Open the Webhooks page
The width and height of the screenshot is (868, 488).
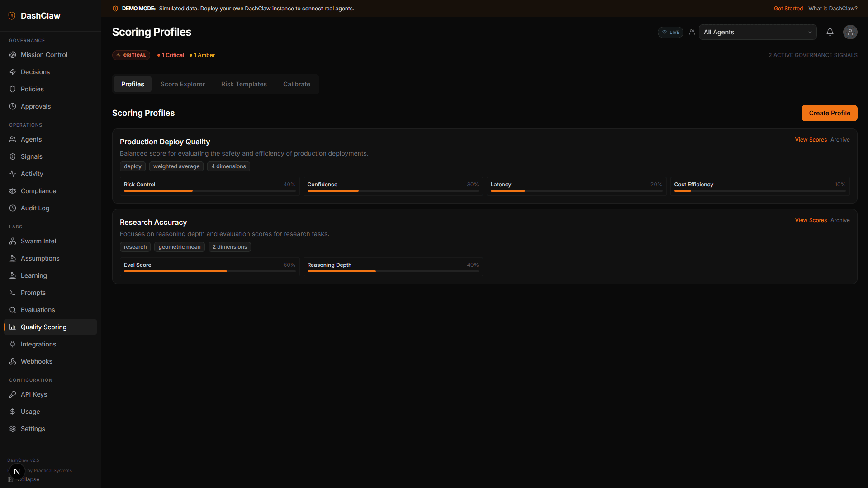tap(36, 361)
